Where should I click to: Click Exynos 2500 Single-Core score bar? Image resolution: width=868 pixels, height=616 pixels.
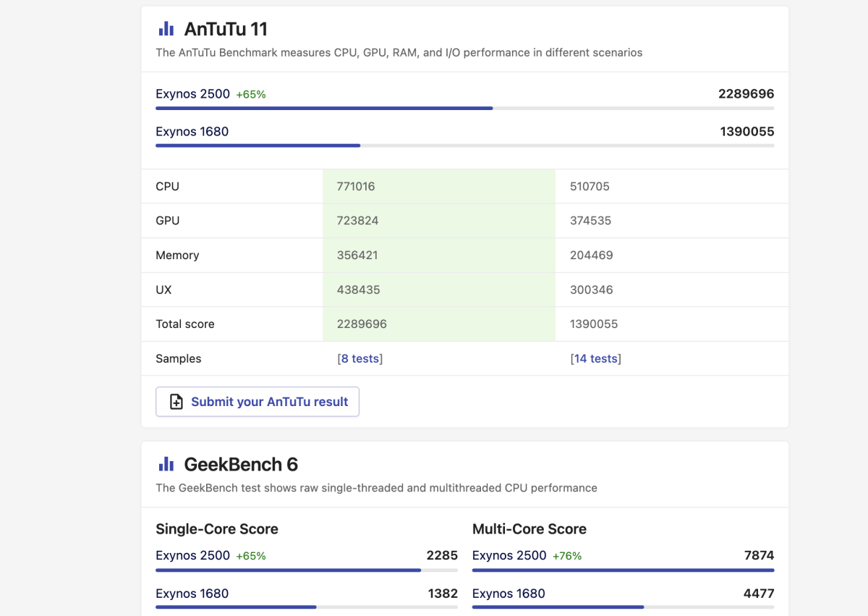[x=307, y=570]
